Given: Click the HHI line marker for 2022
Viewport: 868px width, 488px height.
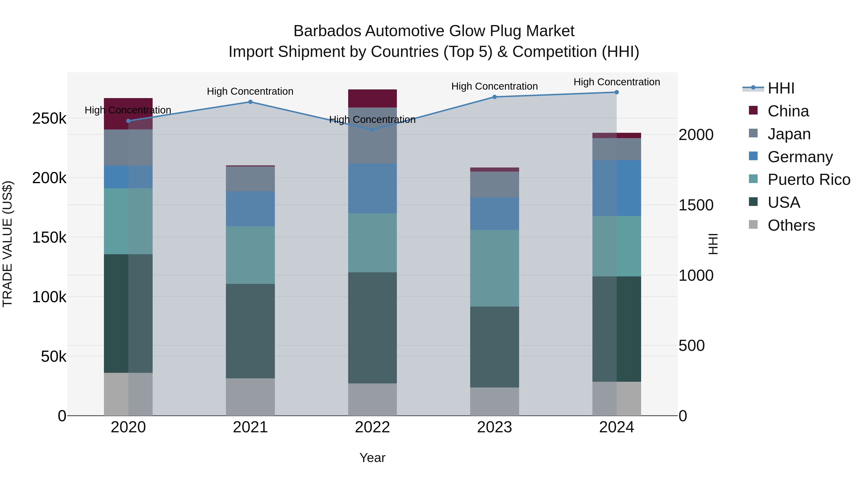Looking at the screenshot, I should click(x=372, y=130).
